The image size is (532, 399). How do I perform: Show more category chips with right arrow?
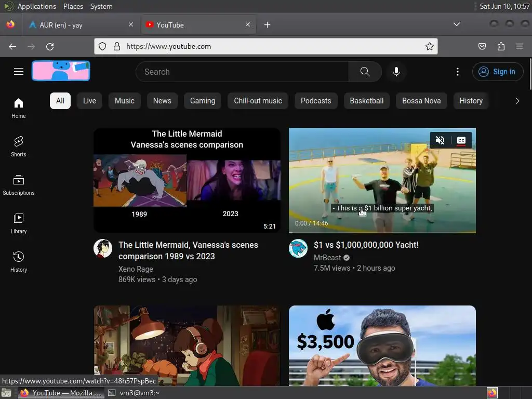tap(517, 101)
